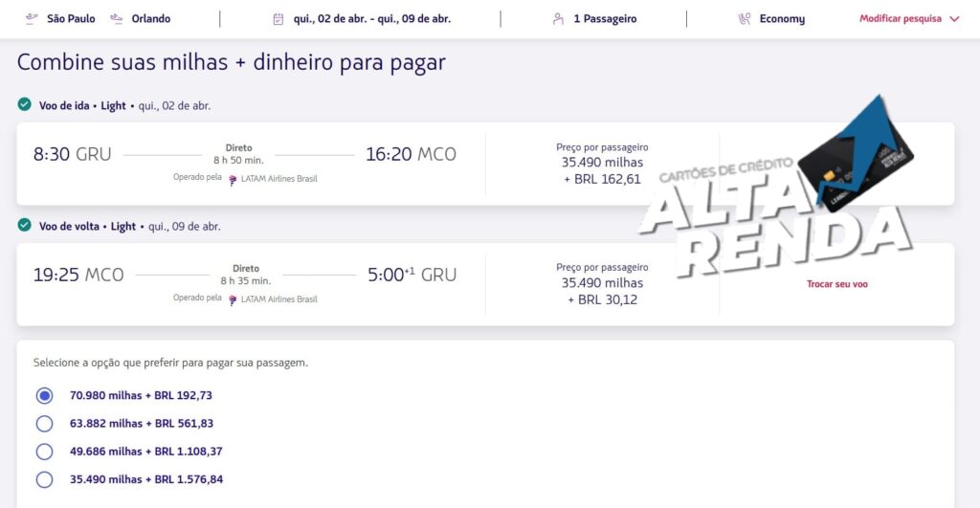980x508 pixels.
Task: Click LATAM logo on the outbound flight card
Action: click(233, 180)
